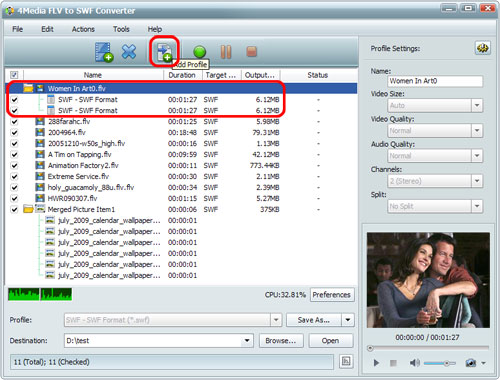
Task: Click the folder icon of Women In Art0.flv
Action: (28, 88)
